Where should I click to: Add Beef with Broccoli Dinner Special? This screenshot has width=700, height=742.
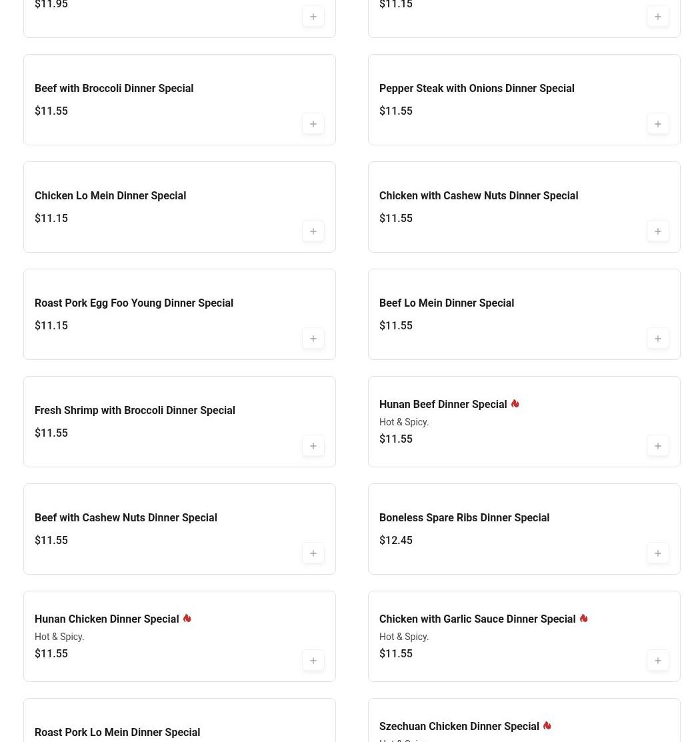[313, 124]
